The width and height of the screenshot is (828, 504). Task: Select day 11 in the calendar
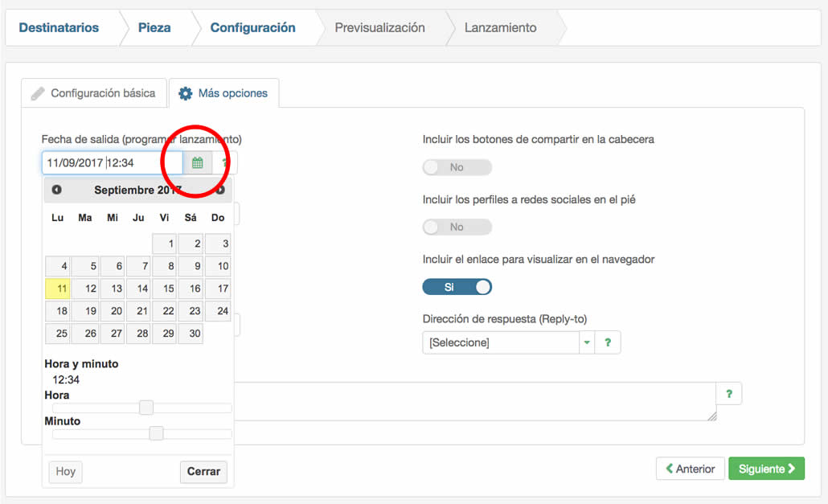(57, 288)
